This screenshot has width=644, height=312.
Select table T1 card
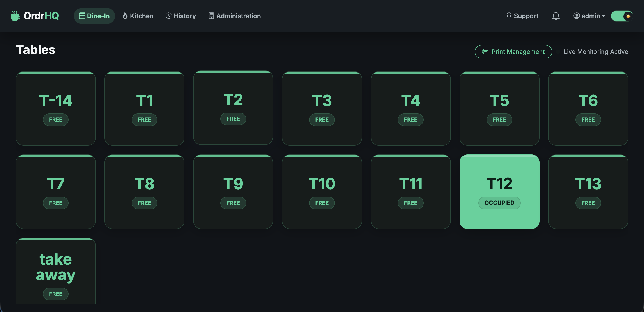pos(144,108)
